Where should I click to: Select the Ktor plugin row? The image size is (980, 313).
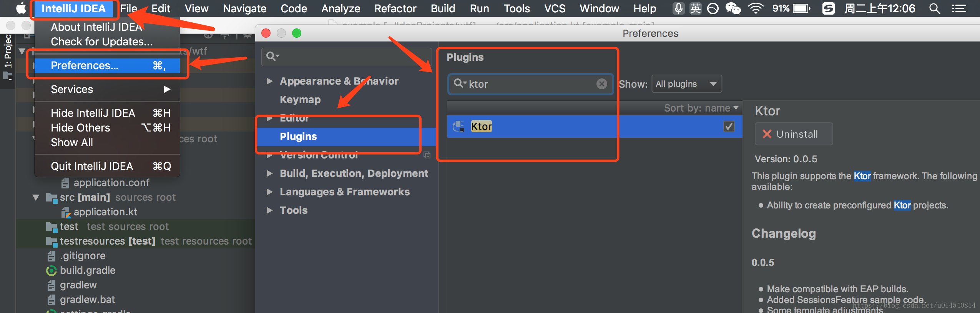tap(594, 127)
